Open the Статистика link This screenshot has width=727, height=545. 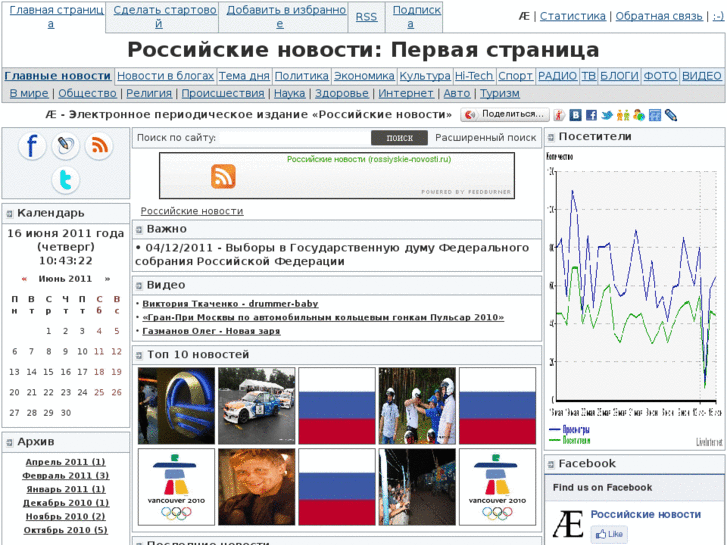pos(573,16)
